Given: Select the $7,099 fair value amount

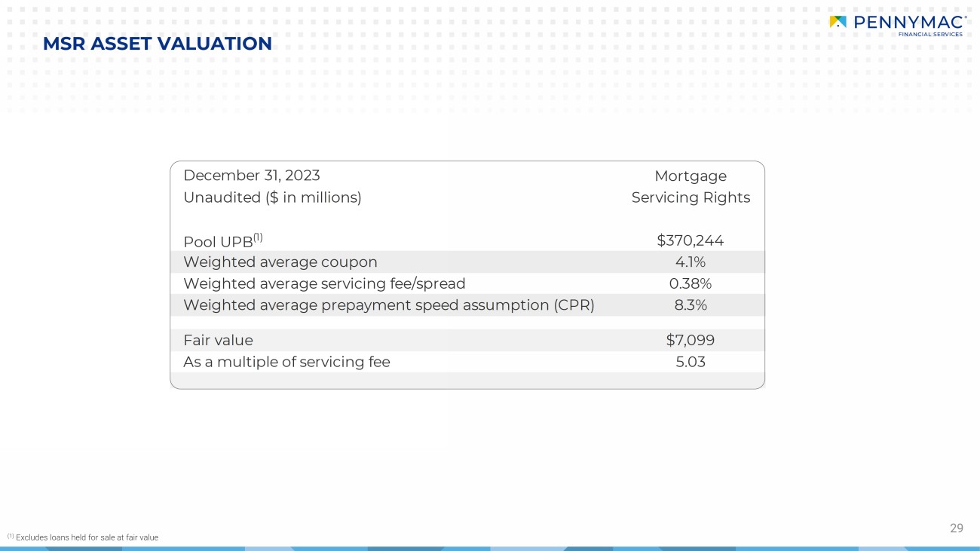Looking at the screenshot, I should (690, 340).
